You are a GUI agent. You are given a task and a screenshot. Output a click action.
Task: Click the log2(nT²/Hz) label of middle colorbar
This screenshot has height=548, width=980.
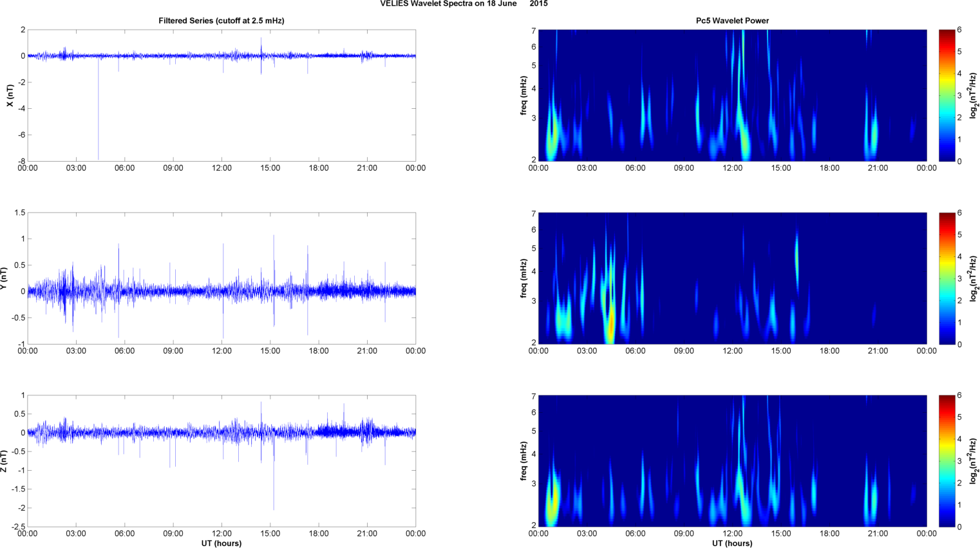click(974, 278)
